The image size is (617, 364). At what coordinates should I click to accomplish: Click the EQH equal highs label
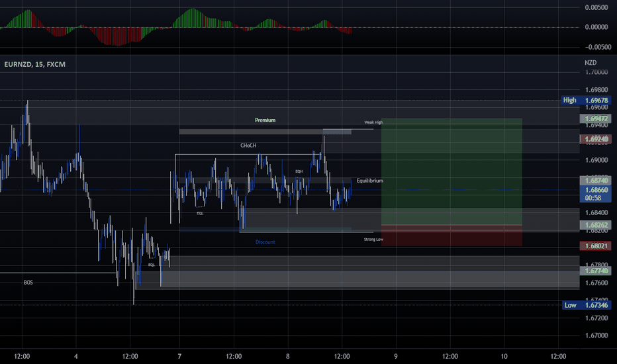tap(299, 171)
